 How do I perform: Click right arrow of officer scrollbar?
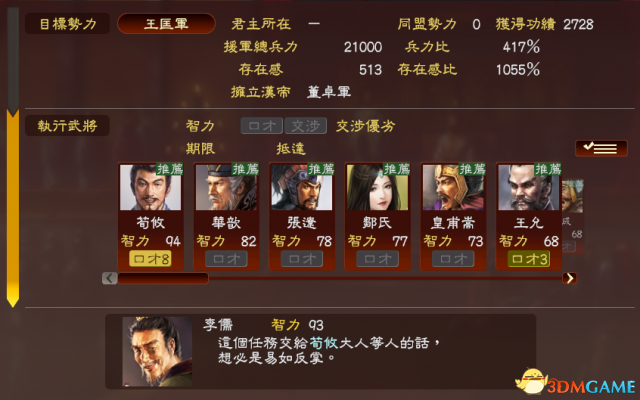click(569, 278)
